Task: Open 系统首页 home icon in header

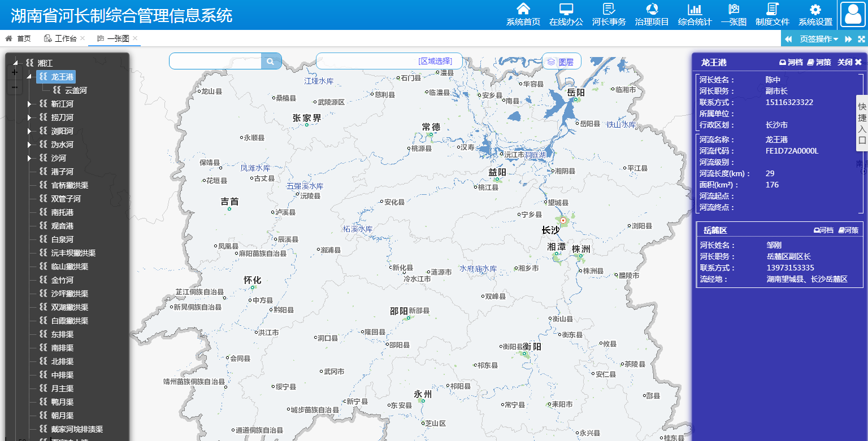Action: (x=523, y=15)
